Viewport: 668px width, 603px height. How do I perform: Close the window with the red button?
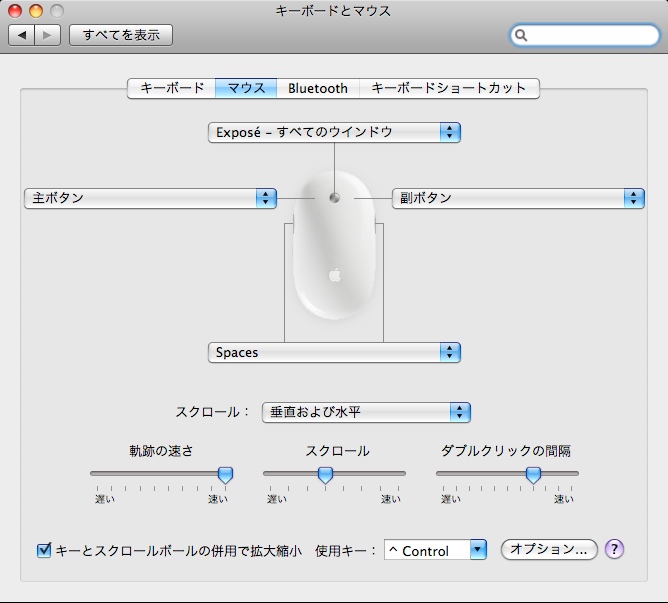[15, 11]
